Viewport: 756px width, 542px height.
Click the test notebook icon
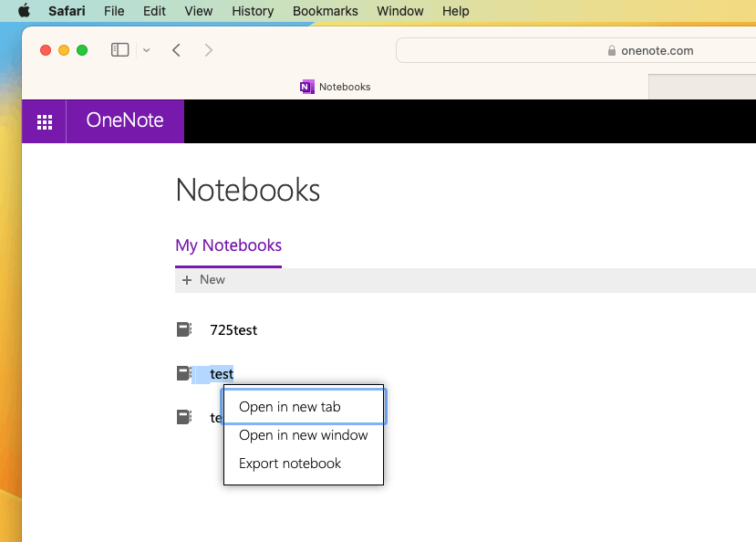pos(183,373)
